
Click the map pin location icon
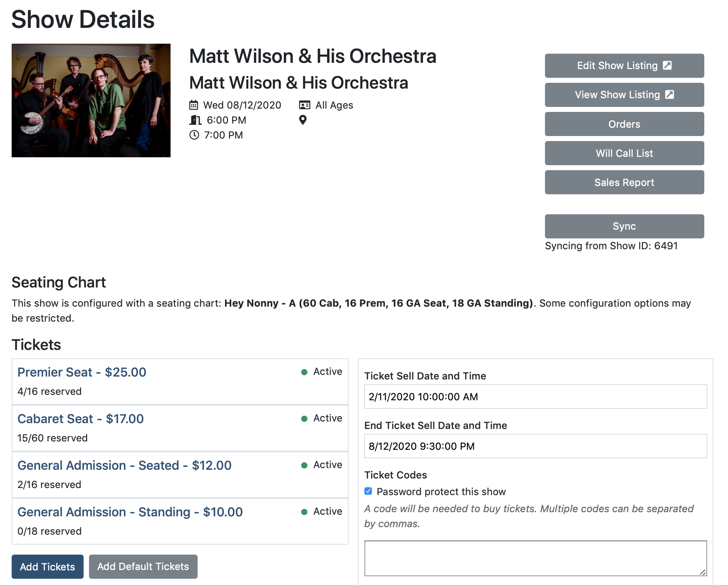coord(303,120)
